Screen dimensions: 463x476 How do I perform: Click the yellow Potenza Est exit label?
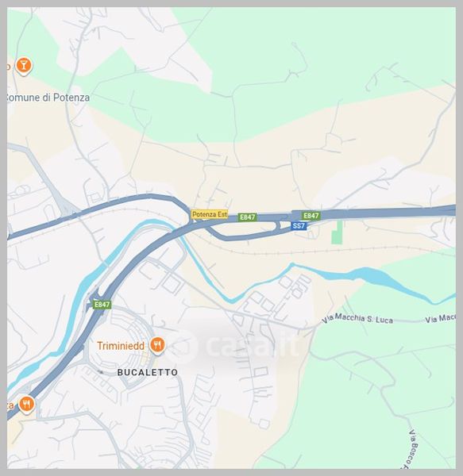click(x=210, y=214)
